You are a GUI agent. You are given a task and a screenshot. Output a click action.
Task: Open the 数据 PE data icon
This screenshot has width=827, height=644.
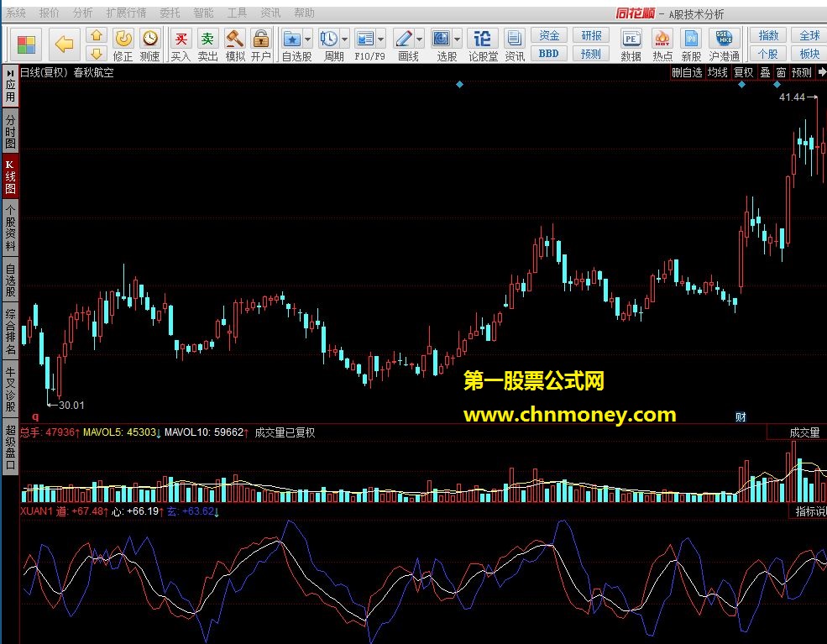click(x=631, y=45)
